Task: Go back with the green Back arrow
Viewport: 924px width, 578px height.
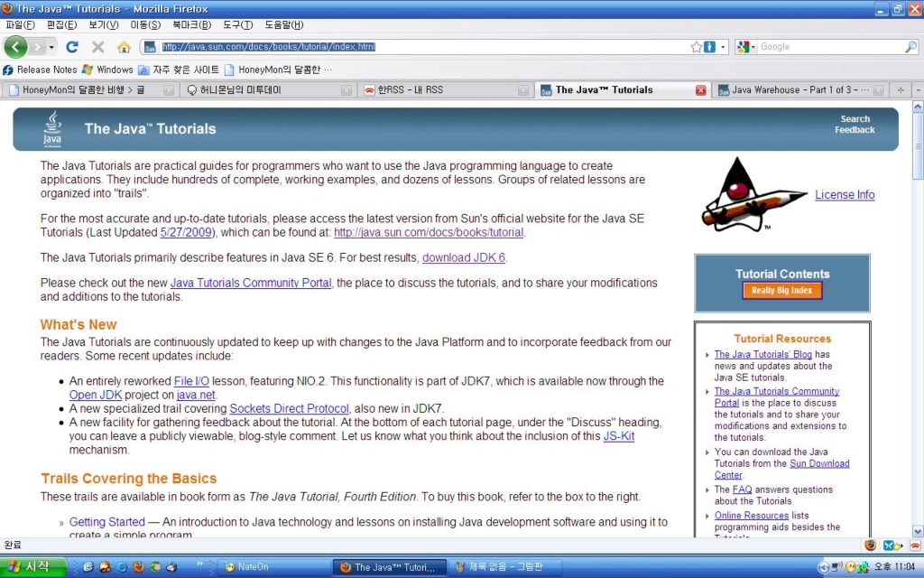Action: [15, 47]
